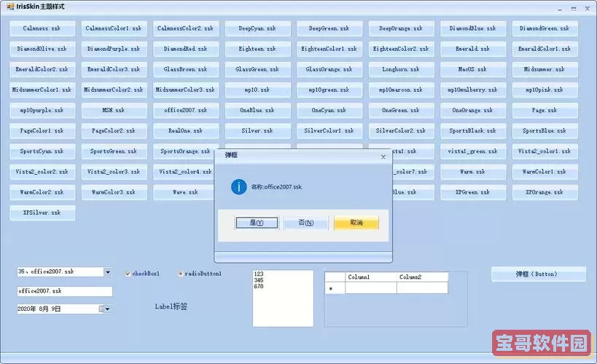597x364 pixels.
Task: Select the Silver.ssk skin button
Action: 257,131
